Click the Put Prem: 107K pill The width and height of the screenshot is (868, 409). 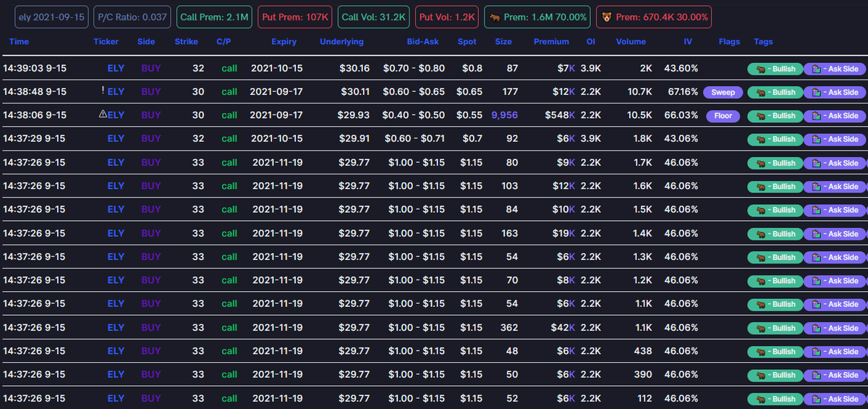[295, 17]
